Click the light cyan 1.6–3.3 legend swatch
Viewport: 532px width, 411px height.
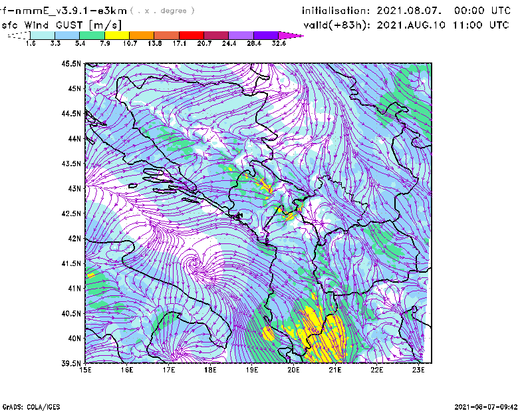43,35
